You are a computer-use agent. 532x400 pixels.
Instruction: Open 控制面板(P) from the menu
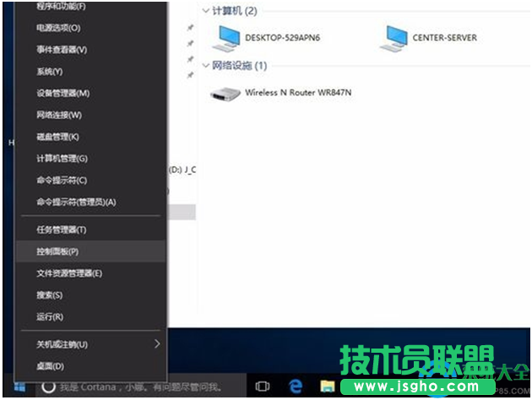[57, 251]
